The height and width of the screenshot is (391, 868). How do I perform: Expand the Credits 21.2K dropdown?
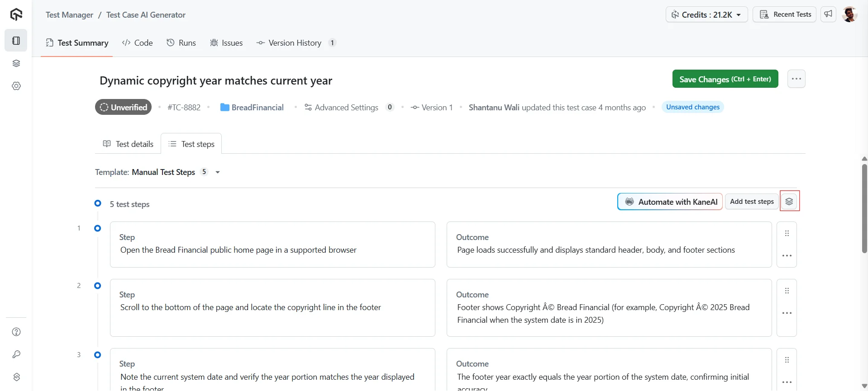coord(706,14)
